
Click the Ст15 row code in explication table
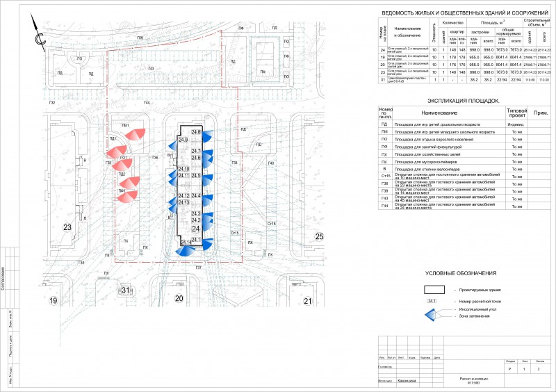(x=386, y=176)
